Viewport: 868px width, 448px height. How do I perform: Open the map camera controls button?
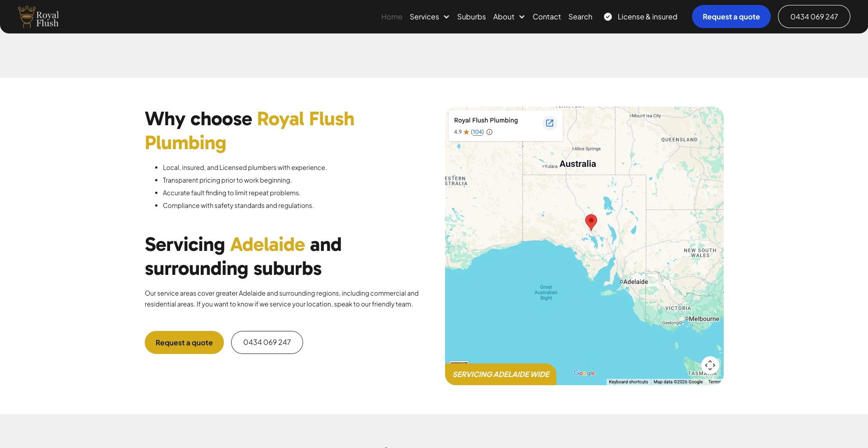710,365
